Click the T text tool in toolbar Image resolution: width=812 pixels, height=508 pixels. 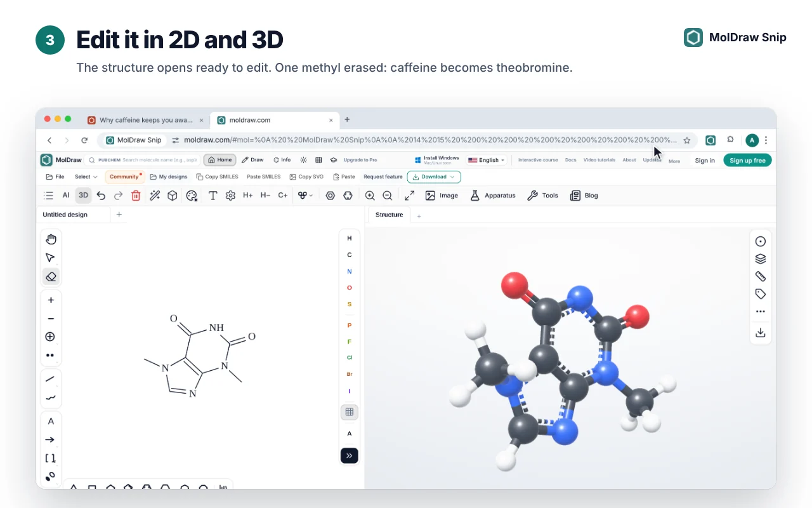[213, 196]
